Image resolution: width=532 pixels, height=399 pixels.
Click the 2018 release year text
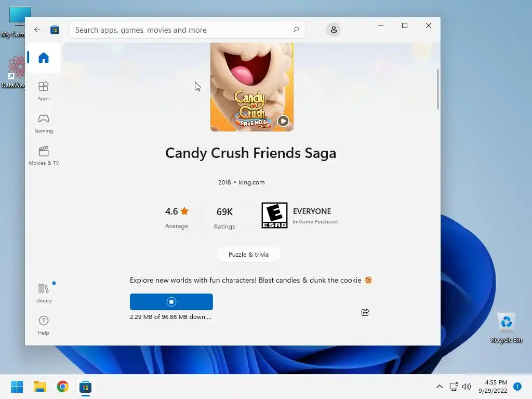224,182
